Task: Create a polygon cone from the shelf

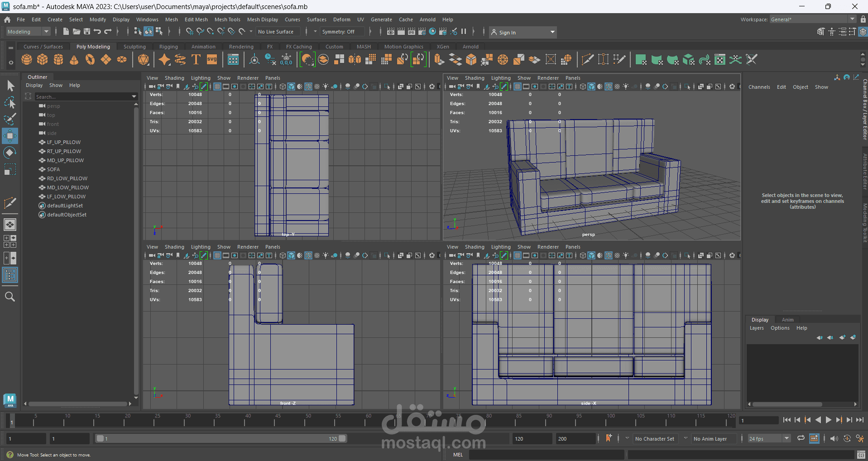Action: [x=74, y=59]
